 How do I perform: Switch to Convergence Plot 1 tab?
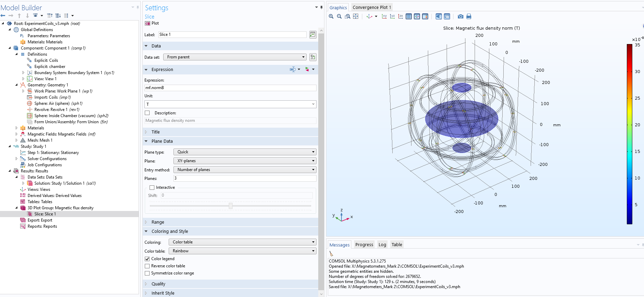pos(372,7)
